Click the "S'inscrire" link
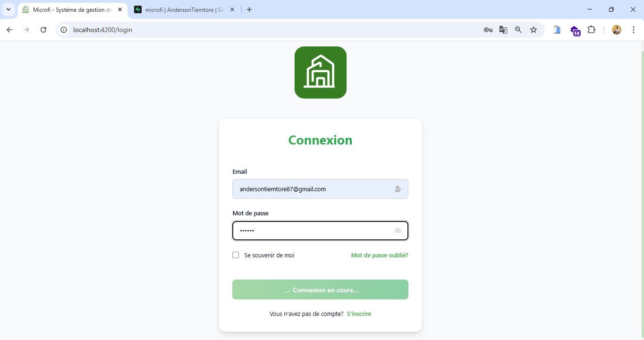This screenshot has height=340, width=644. point(359,314)
